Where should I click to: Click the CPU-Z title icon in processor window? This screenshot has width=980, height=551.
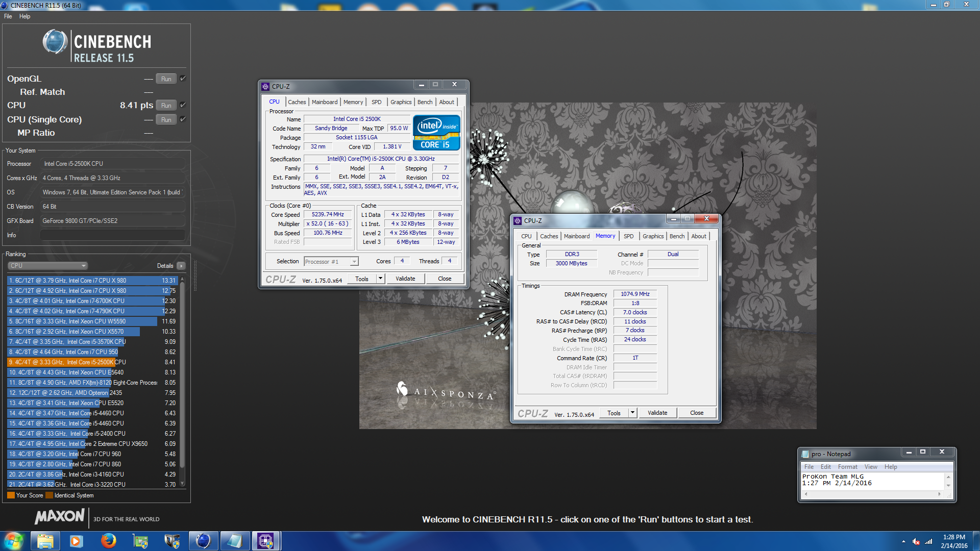tap(265, 86)
